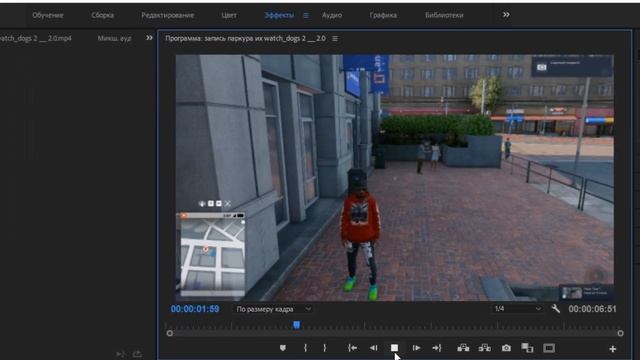Open the Program monitor panel menu
Screen dimensions: 640x360
pos(335,38)
